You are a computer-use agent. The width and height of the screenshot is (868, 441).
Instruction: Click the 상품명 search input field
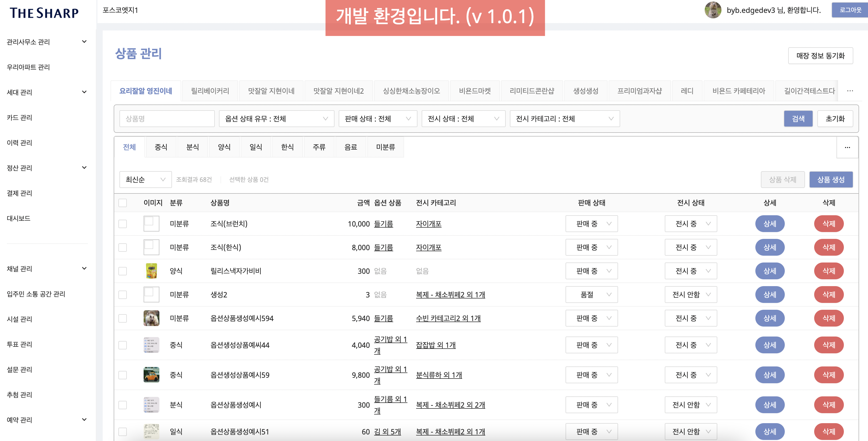(x=167, y=119)
